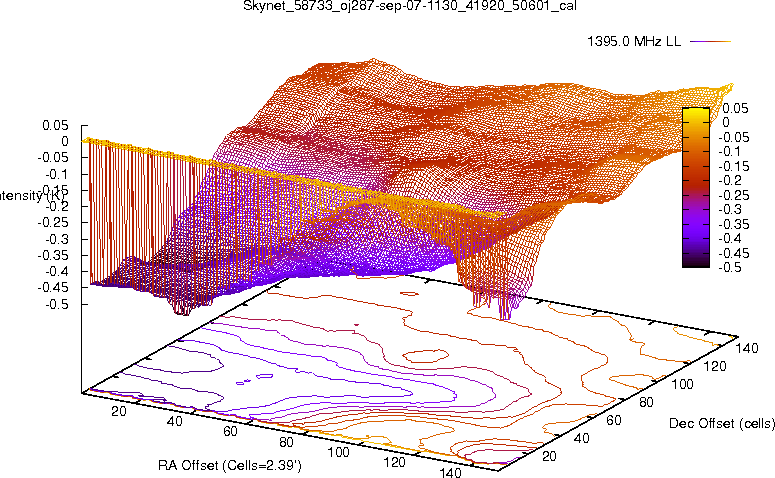The width and height of the screenshot is (775, 478).
Task: Select the RA Offset (Cells=2.39') axis label
Action: tap(230, 465)
